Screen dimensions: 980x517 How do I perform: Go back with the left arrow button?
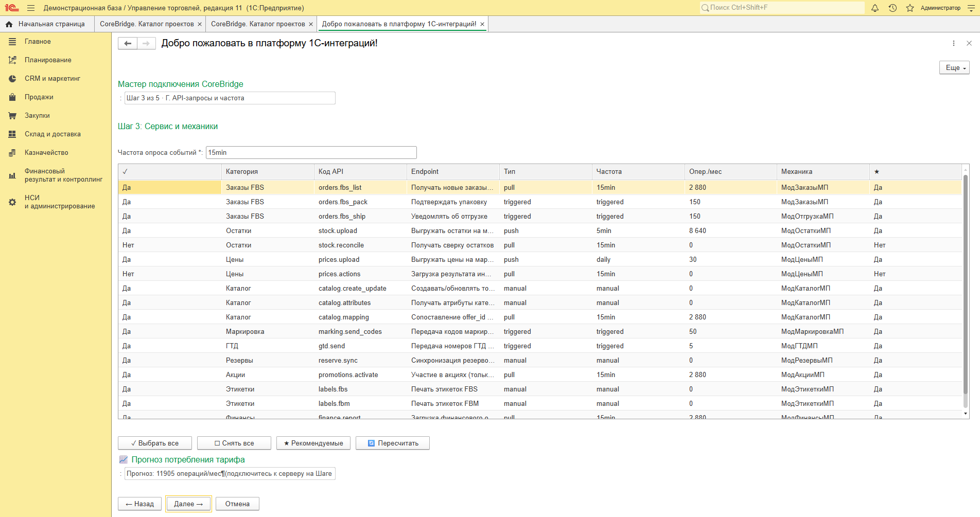click(x=128, y=44)
